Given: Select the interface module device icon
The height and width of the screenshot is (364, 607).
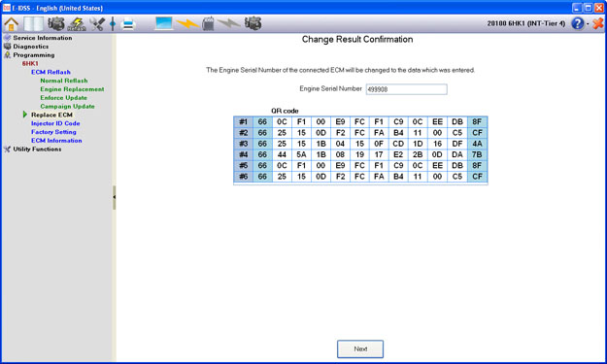Looking at the screenshot, I should pyautogui.click(x=208, y=23).
